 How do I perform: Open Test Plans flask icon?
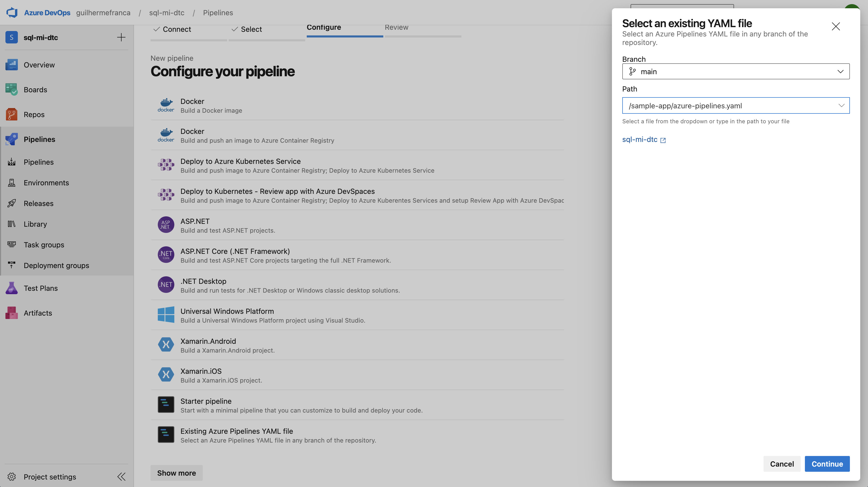pos(11,288)
